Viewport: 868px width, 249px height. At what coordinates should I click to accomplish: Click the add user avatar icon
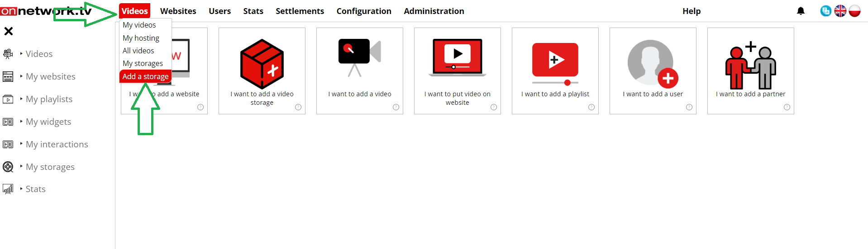(653, 63)
